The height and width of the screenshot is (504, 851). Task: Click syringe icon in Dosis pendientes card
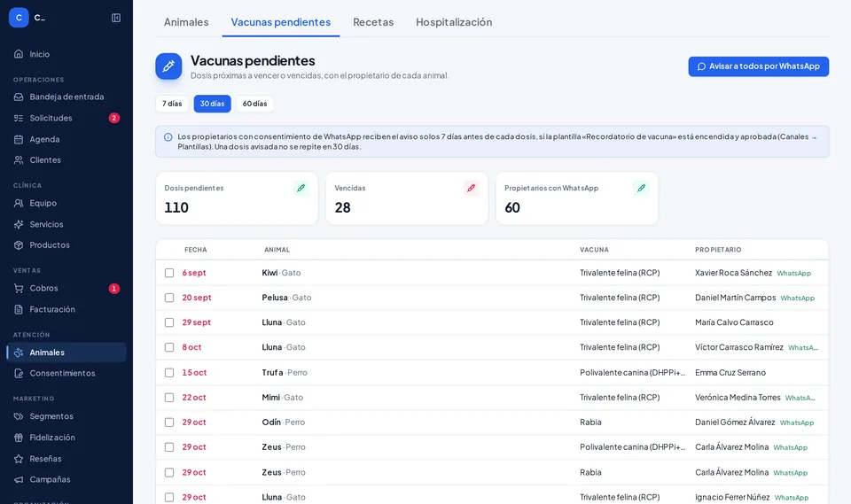click(x=301, y=189)
